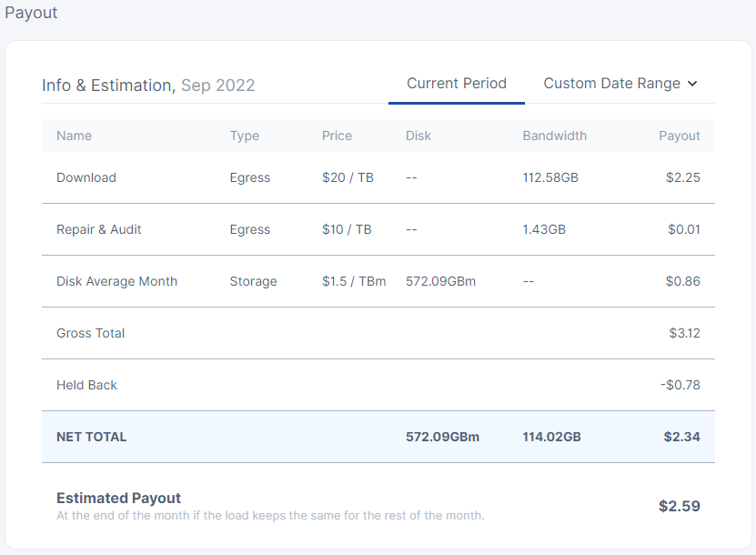Click the Estimated Payout heading
The image size is (756, 555).
click(x=118, y=498)
